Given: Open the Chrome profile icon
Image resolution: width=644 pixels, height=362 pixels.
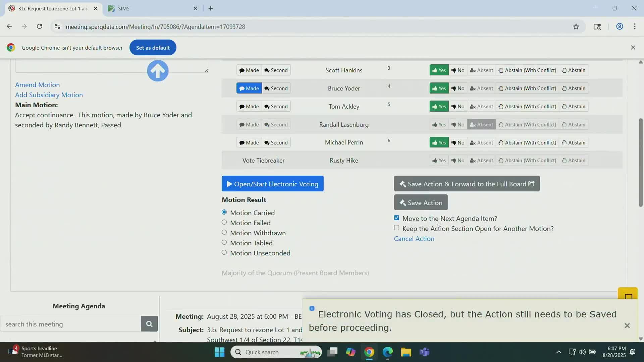Looking at the screenshot, I should pos(620,26).
